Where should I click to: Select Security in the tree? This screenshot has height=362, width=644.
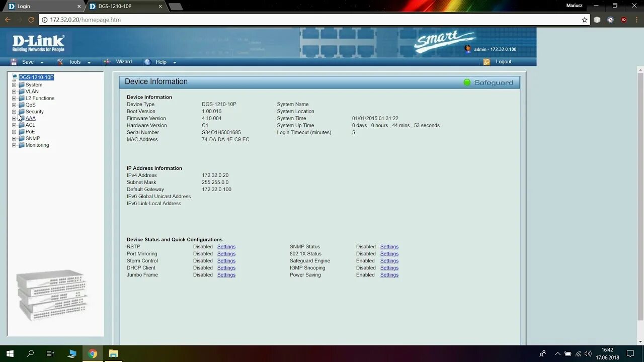(x=35, y=112)
